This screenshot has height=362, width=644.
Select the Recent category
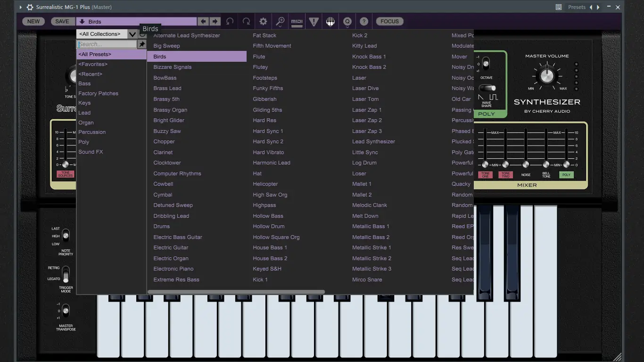click(111, 74)
